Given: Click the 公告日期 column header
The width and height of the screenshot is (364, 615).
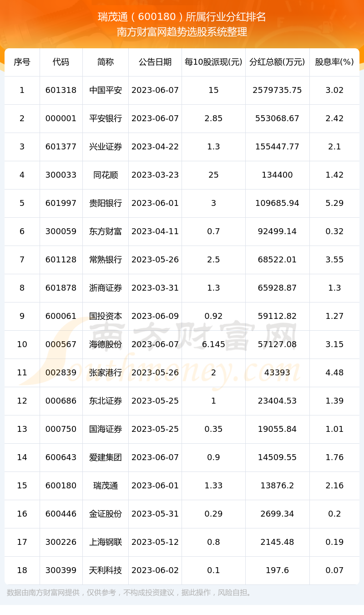Looking at the screenshot, I should click(155, 62).
